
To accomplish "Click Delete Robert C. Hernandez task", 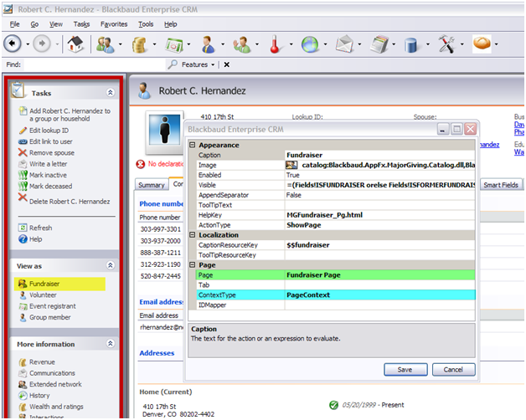I will coord(70,202).
